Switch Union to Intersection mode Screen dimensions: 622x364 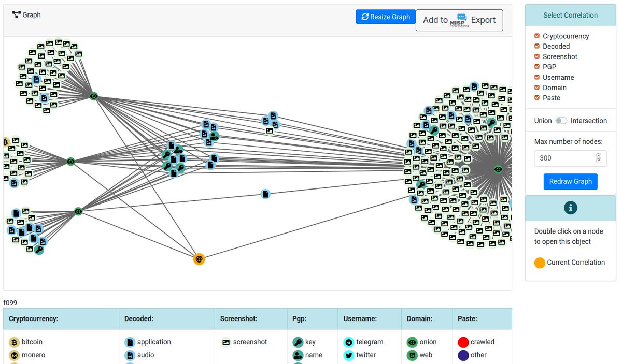pos(561,121)
